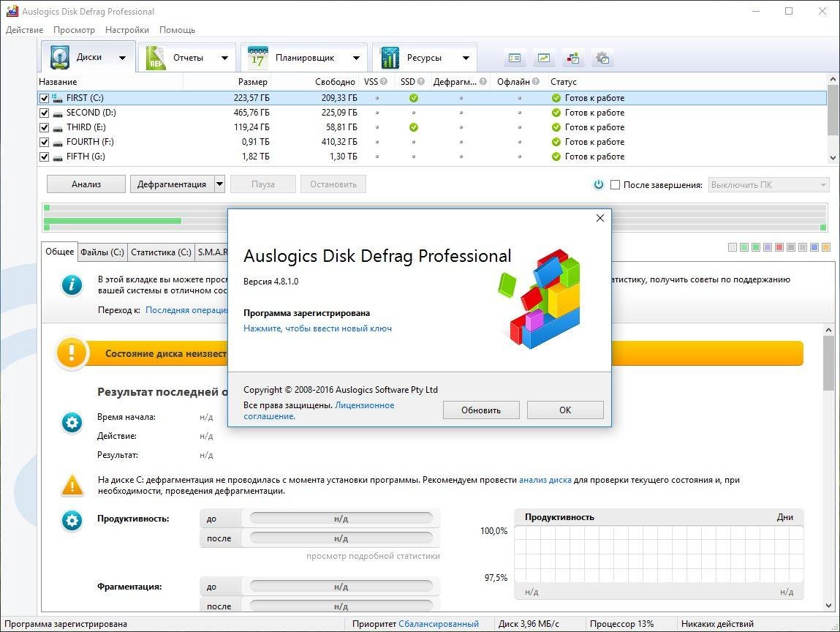Click the drive icon beside FOURTH (F:)
The image size is (840, 632).
(58, 143)
